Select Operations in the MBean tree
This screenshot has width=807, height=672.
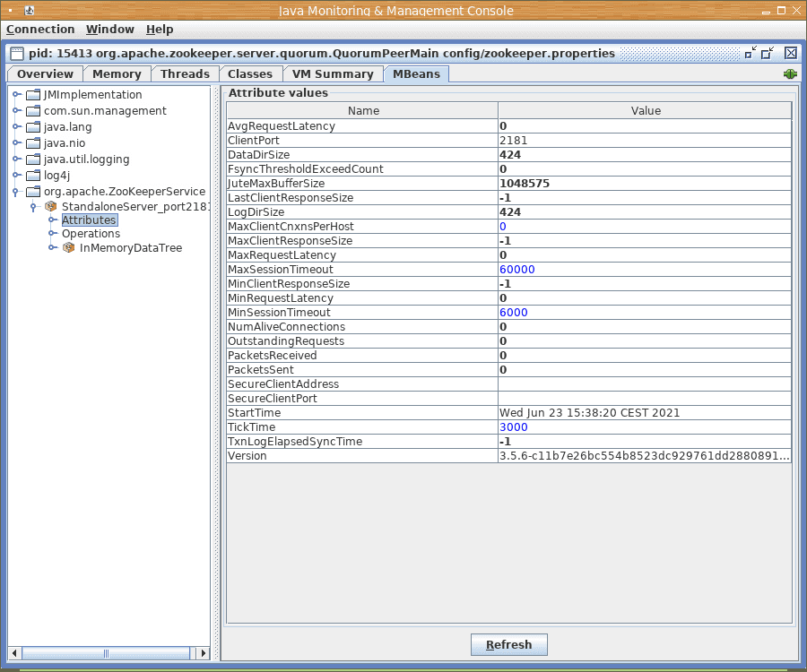[x=91, y=234]
